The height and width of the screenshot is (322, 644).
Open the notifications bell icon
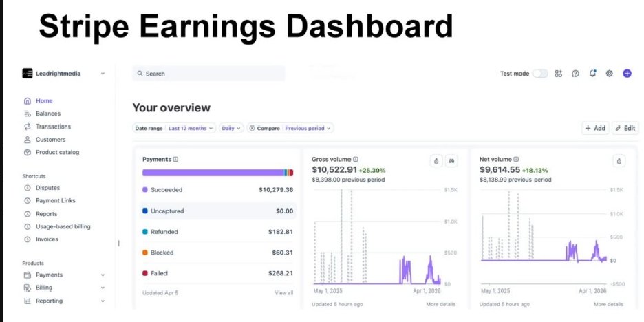(x=592, y=74)
